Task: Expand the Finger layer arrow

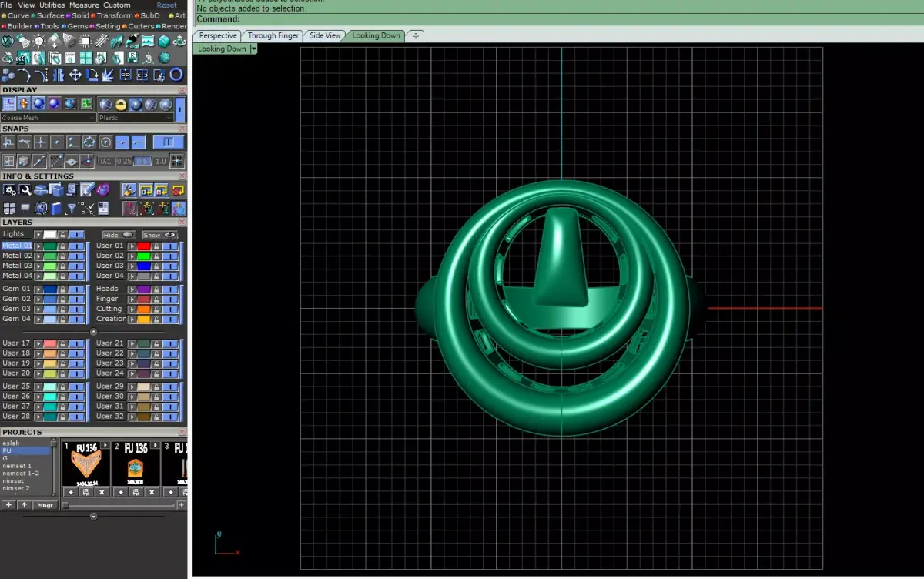Action: 132,300
